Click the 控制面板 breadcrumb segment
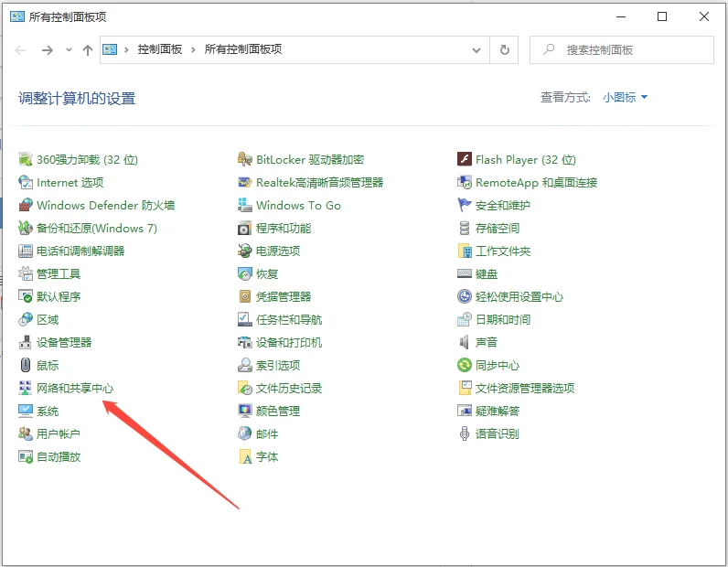This screenshot has height=567, width=728. click(160, 49)
